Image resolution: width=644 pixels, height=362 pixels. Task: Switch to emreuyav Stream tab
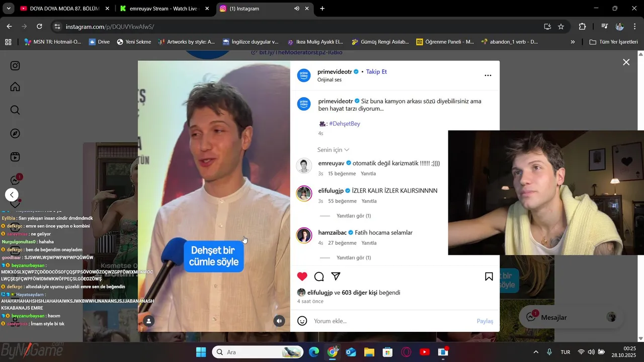click(164, 9)
